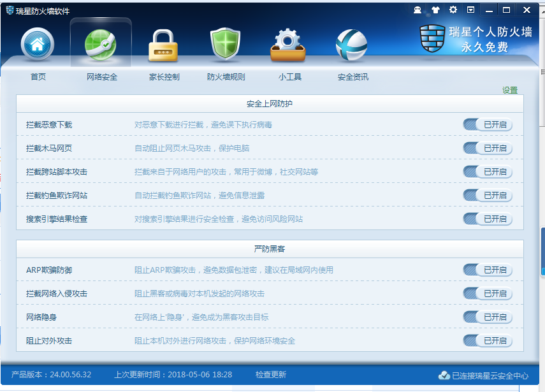Viewport: 545px width, 392px height.
Task: Toggle 拦截网络入侵攻击 switch
Action: (x=488, y=294)
